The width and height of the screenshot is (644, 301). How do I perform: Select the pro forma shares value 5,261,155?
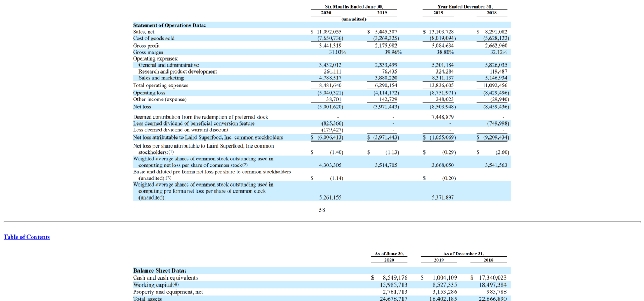click(x=331, y=197)
